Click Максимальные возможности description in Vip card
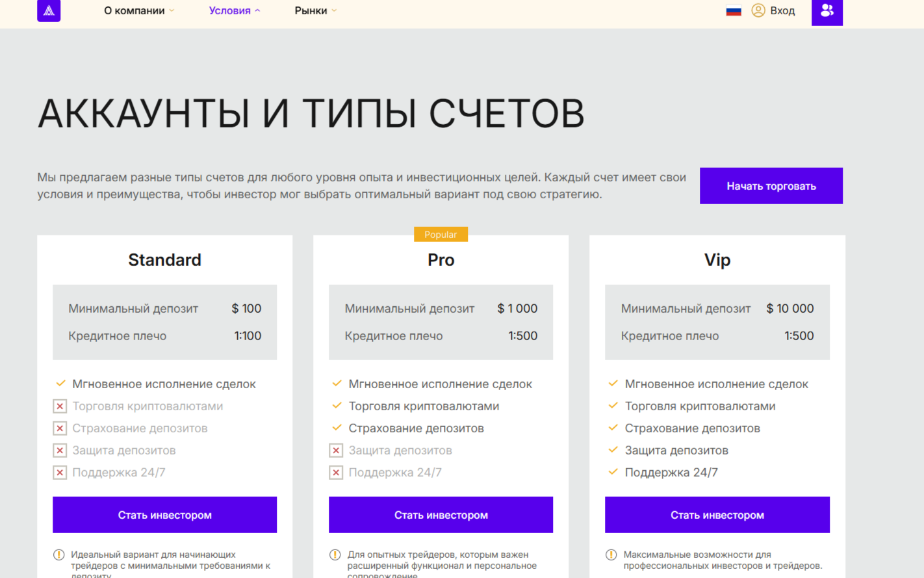This screenshot has width=924, height=578. coord(723,560)
